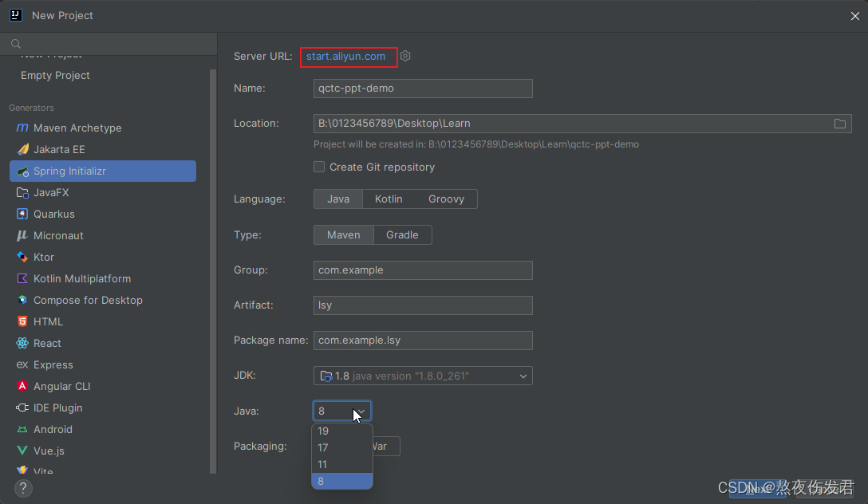The height and width of the screenshot is (504, 868).
Task: Enable the Create Git repository checkbox
Action: click(x=319, y=167)
